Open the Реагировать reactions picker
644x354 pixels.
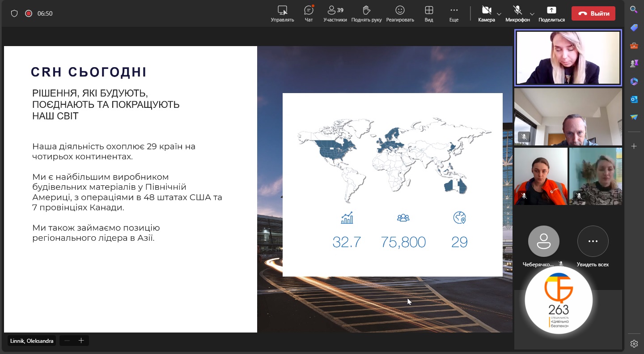tap(400, 14)
